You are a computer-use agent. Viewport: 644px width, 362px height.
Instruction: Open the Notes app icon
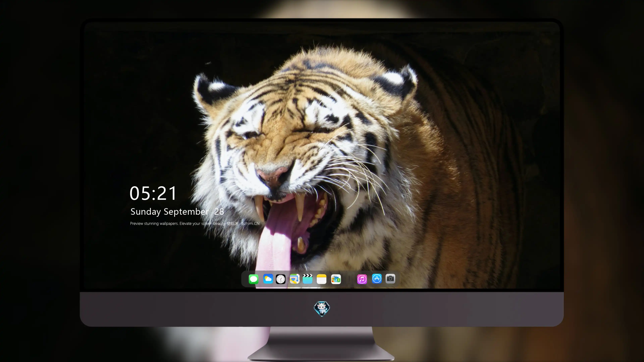pos(321,279)
